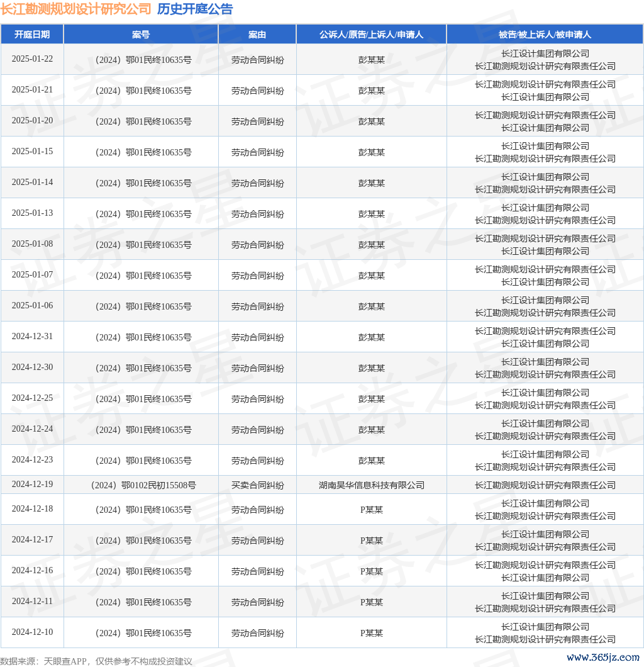The width and height of the screenshot is (644, 667).
Task: Select the date 2025-01-07
Action: (32, 275)
